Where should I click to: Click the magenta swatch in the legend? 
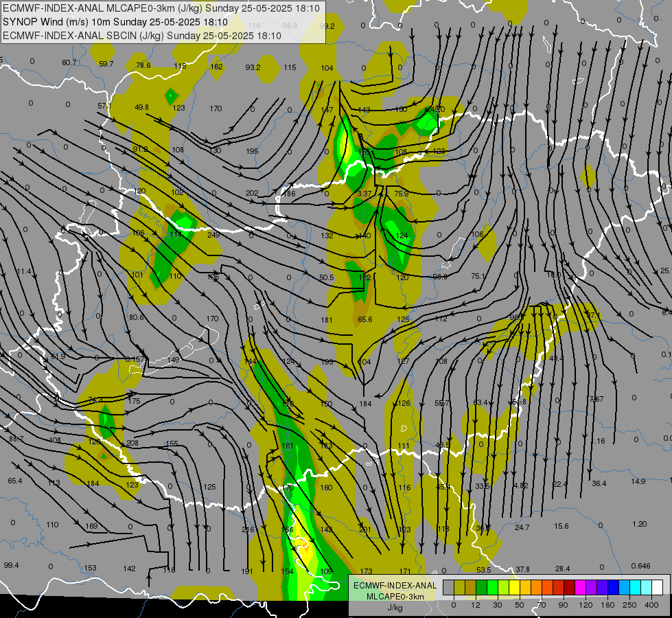click(580, 587)
